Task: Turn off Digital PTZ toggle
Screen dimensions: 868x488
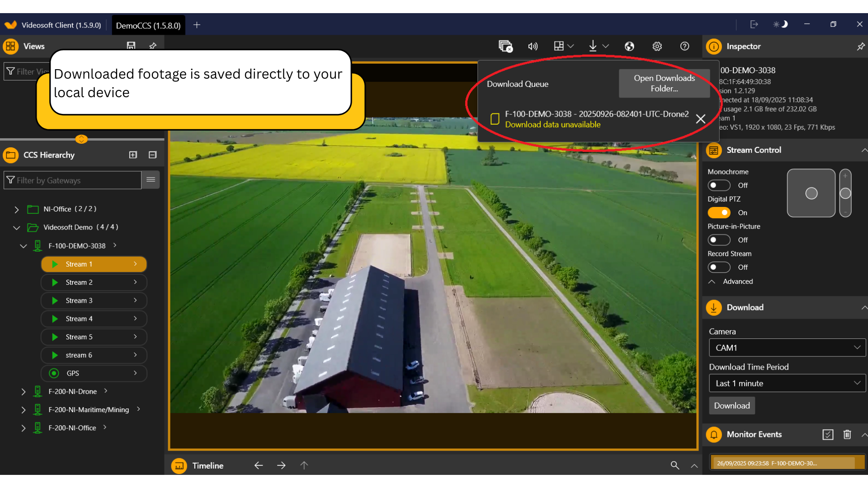Action: pyautogui.click(x=719, y=212)
